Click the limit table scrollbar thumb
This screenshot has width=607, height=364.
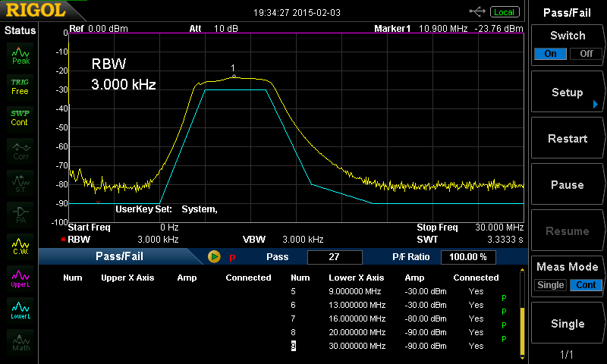tap(522, 332)
